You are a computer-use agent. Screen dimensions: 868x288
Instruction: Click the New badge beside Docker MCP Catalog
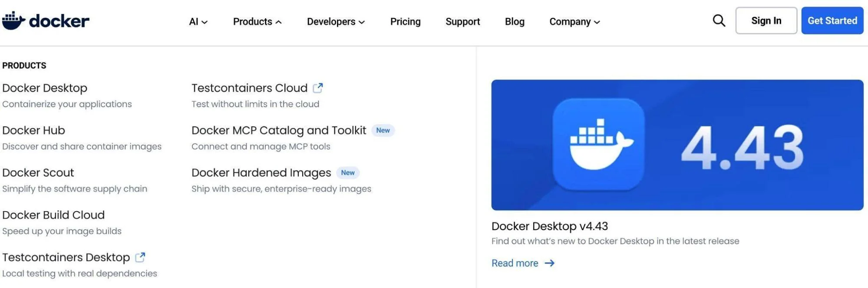pyautogui.click(x=383, y=130)
